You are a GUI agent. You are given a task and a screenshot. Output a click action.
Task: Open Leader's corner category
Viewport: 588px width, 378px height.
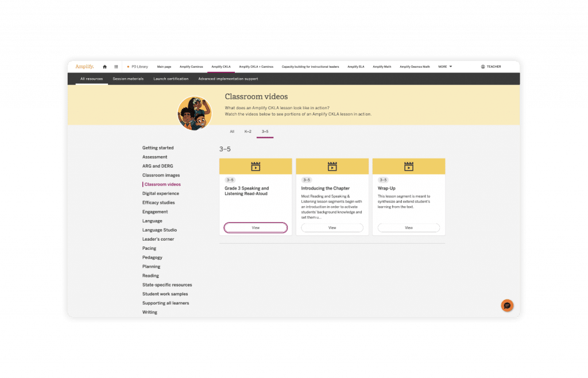coord(158,239)
